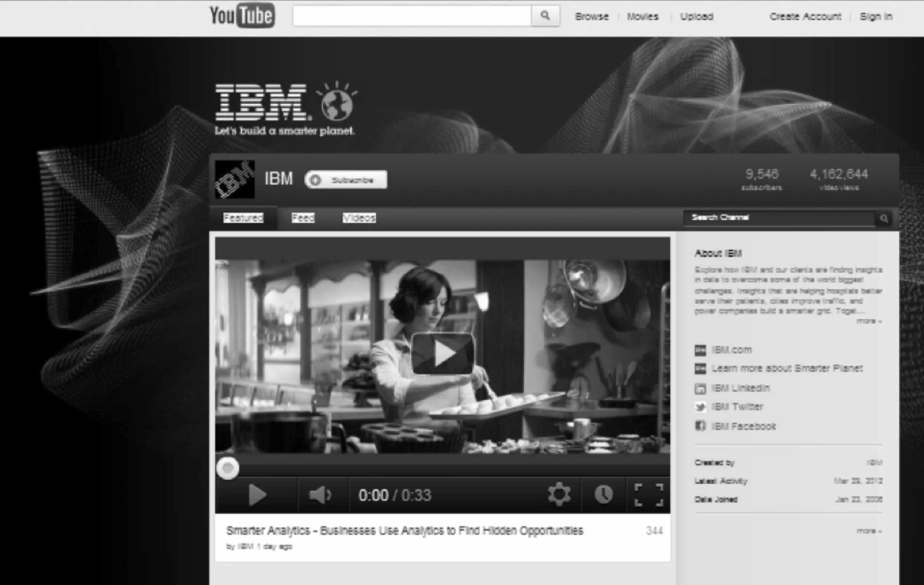Click the video progress scrubber handle
The image size is (924, 585).
[x=227, y=468]
